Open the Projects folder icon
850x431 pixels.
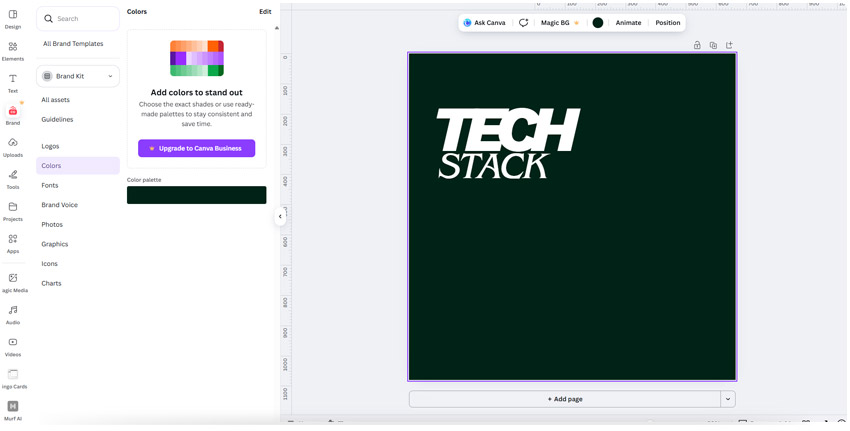[x=13, y=207]
